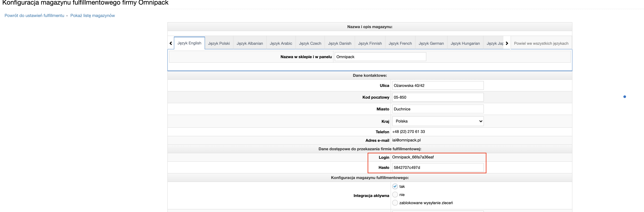Open the Język Hungarian tab
The width and height of the screenshot is (644, 212).
click(x=465, y=43)
